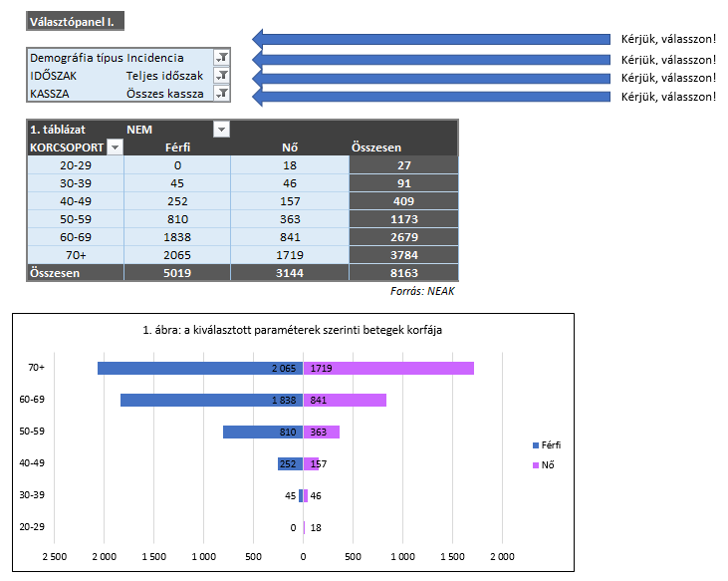Click the blue arrow beside the IDŐSZAK row
728x581 pixels.
[x=430, y=78]
